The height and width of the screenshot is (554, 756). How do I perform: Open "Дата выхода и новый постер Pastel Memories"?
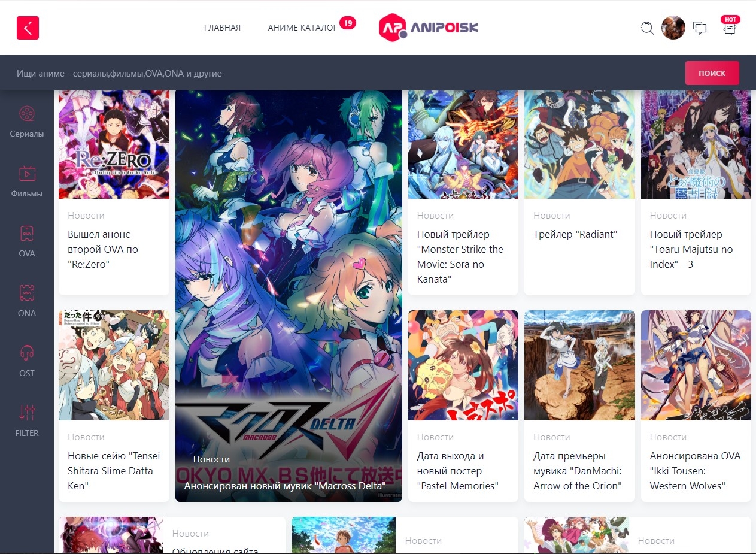pos(458,471)
